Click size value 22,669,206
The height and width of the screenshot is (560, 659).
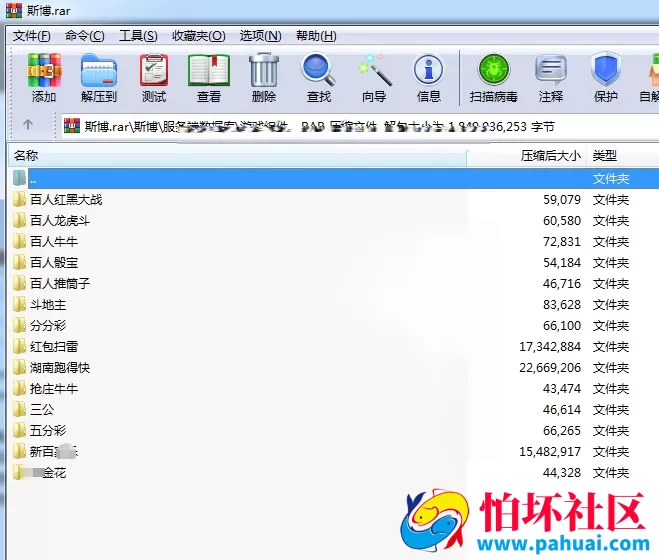(x=550, y=367)
